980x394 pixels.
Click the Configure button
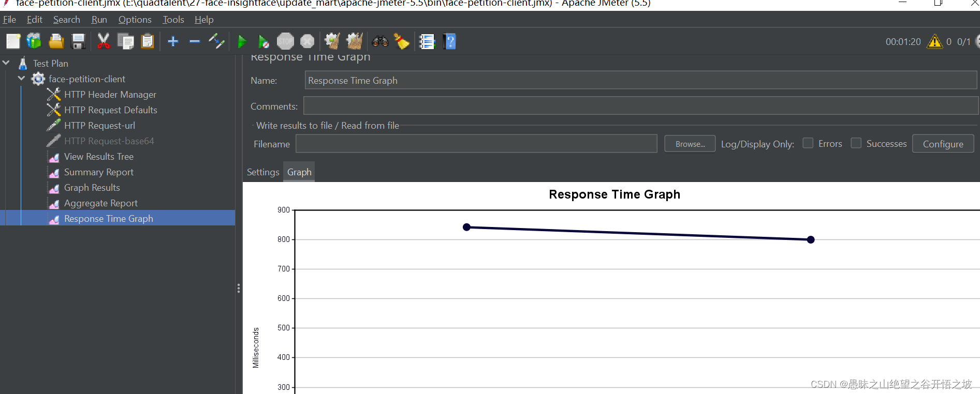[943, 144]
